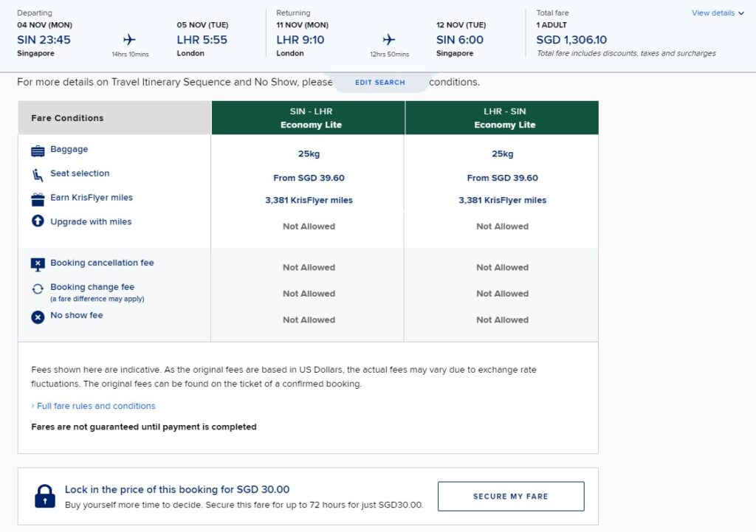Click the no show fee icon

click(39, 315)
